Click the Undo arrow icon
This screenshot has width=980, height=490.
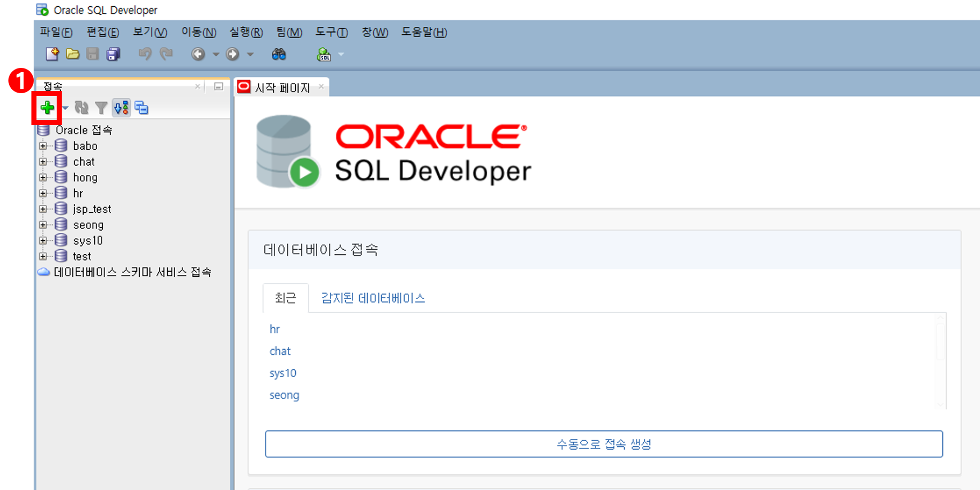click(145, 54)
